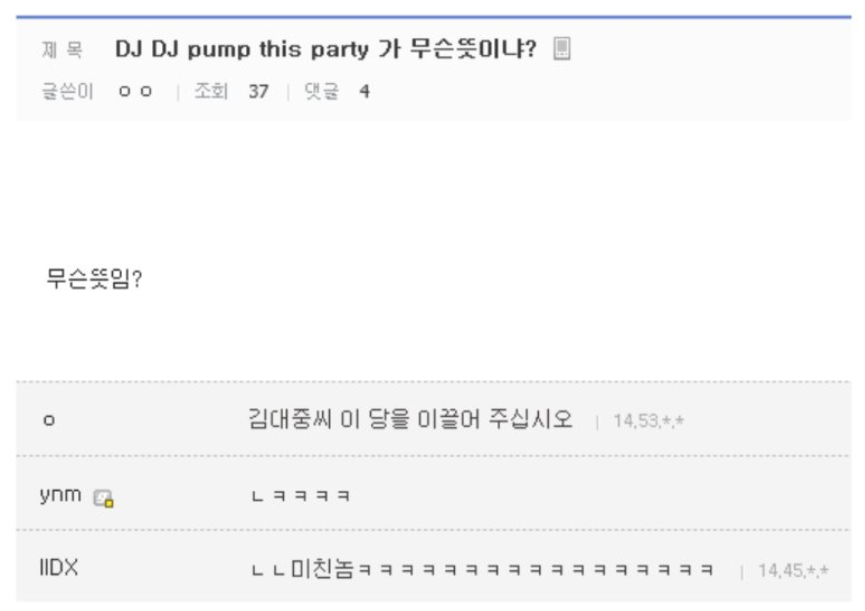Click commenter nickname ynm
The image size is (865, 611).
pyautogui.click(x=60, y=495)
